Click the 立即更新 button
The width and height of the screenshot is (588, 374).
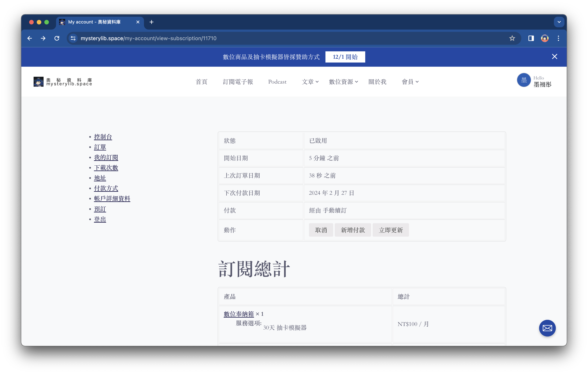point(390,230)
